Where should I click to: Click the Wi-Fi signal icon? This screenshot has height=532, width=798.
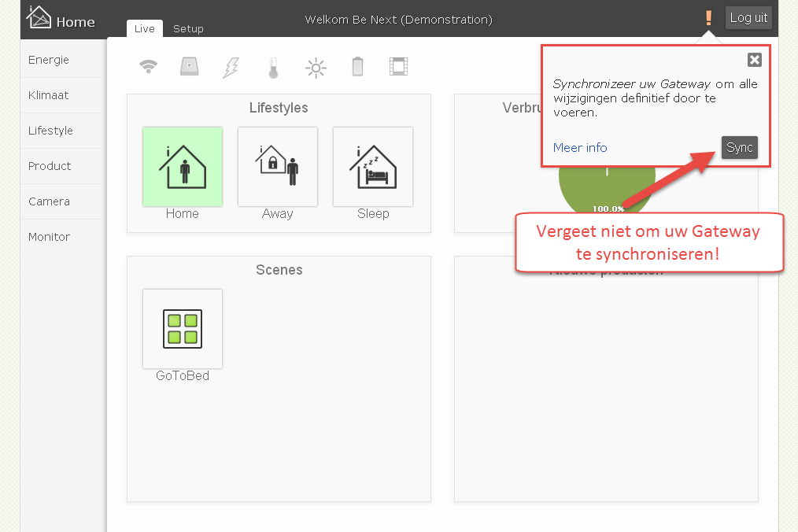point(148,68)
